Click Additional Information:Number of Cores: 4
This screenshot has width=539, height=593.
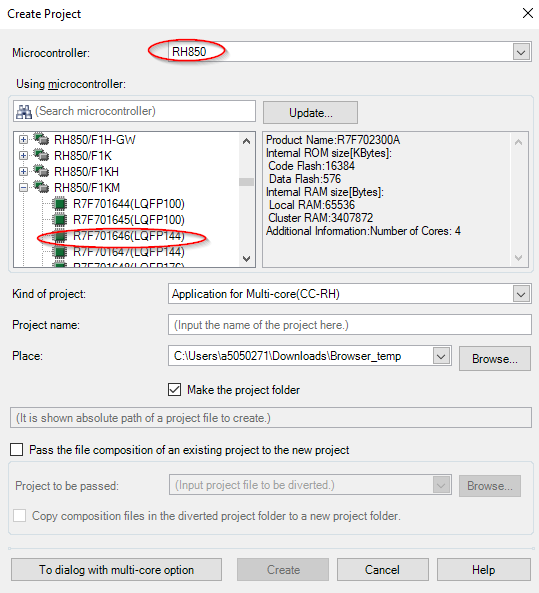(x=363, y=231)
